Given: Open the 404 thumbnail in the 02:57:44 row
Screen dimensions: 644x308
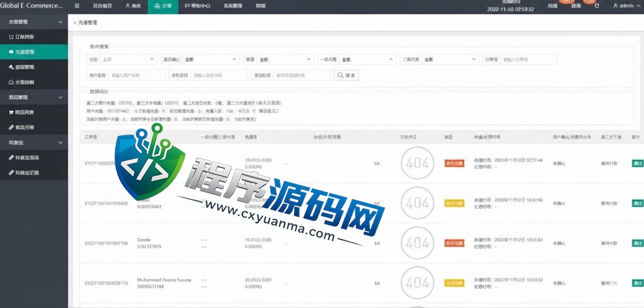Looking at the screenshot, I should [418, 163].
